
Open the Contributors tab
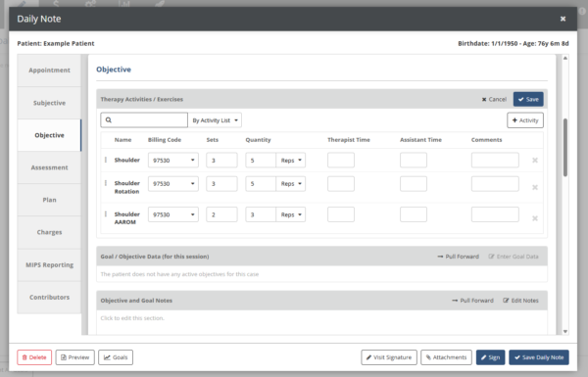49,297
